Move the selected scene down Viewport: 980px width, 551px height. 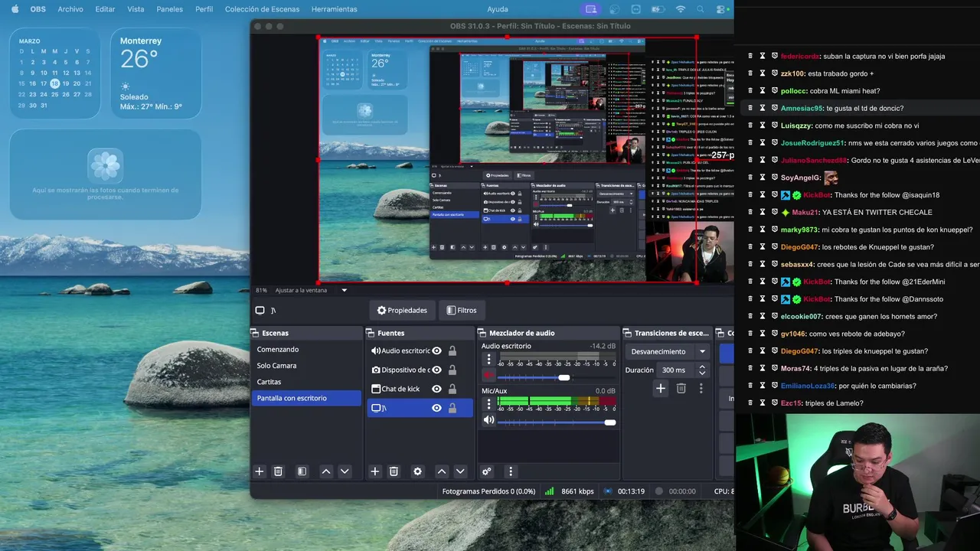point(345,471)
